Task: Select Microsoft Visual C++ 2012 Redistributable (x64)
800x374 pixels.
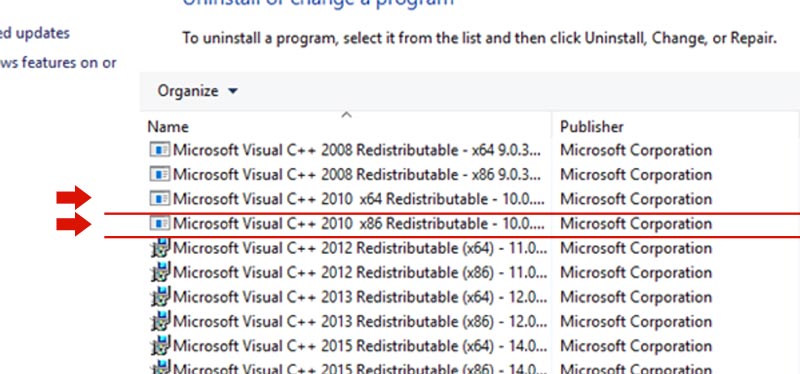Action: [360, 248]
